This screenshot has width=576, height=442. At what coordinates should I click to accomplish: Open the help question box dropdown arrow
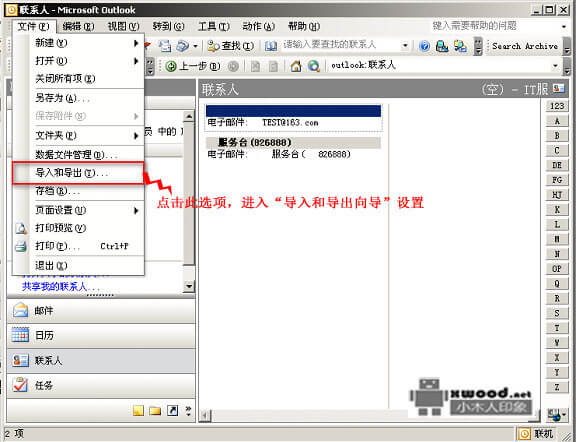pos(564,26)
